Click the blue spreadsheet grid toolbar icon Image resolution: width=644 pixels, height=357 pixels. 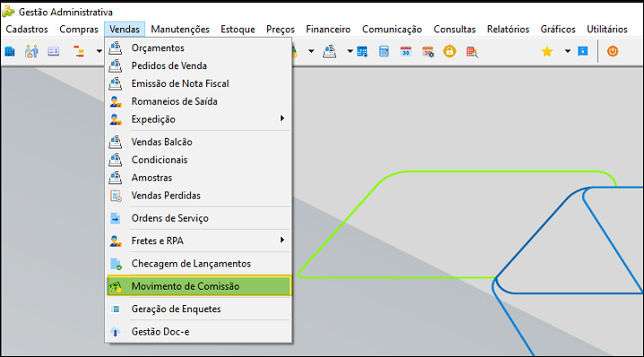tap(362, 52)
